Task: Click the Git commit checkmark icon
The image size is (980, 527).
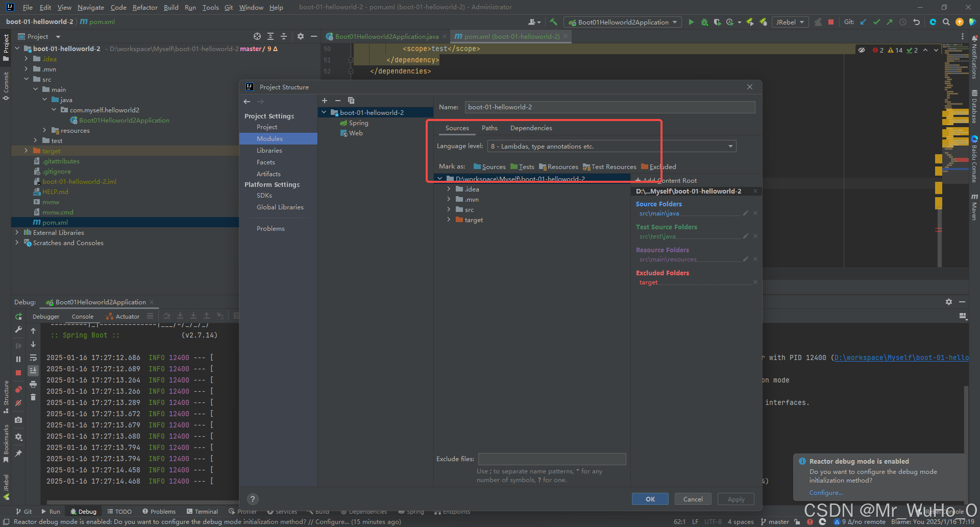Action: point(876,22)
